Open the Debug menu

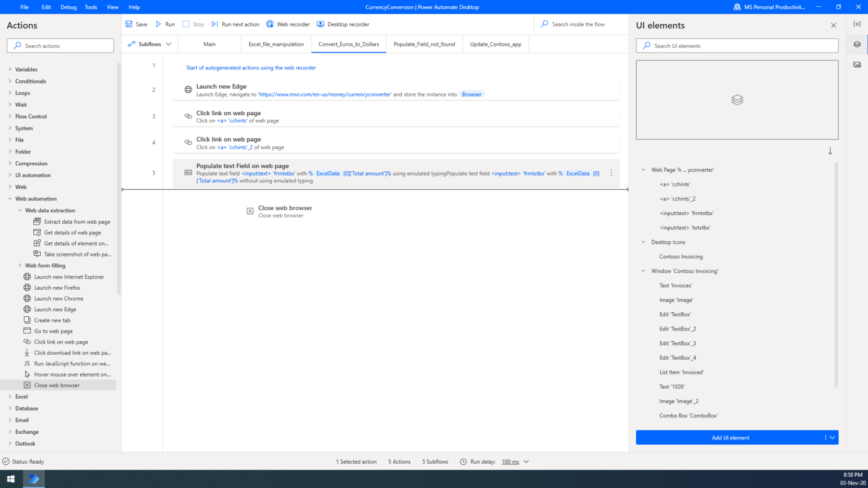click(68, 7)
